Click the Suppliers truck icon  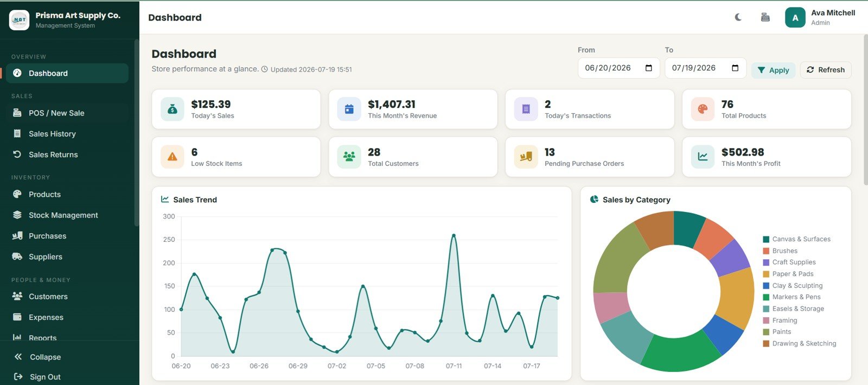click(x=17, y=256)
